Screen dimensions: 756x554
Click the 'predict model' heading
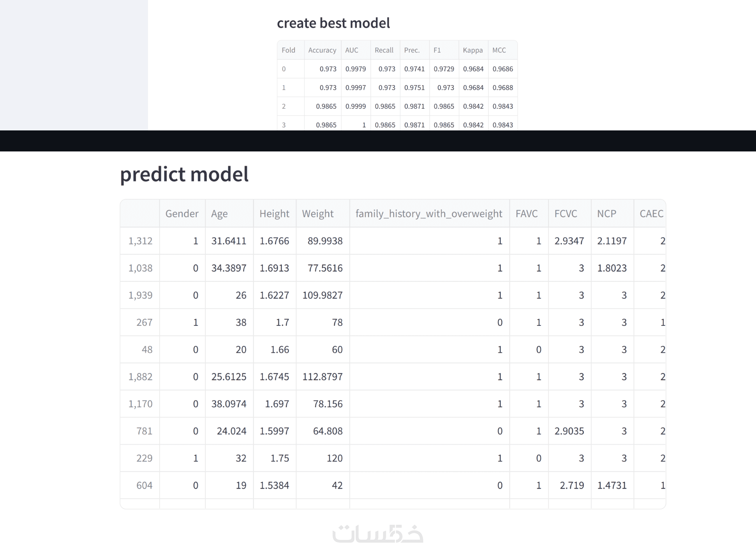pyautogui.click(x=184, y=174)
